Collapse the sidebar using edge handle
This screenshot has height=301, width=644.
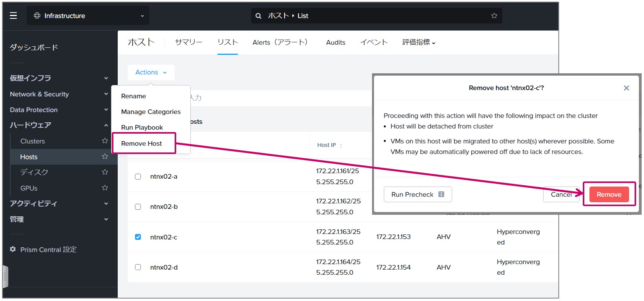point(5,277)
